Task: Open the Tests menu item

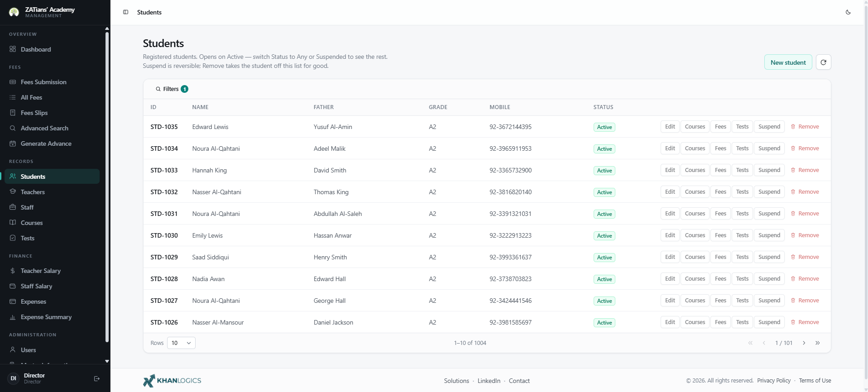Action: point(52,238)
